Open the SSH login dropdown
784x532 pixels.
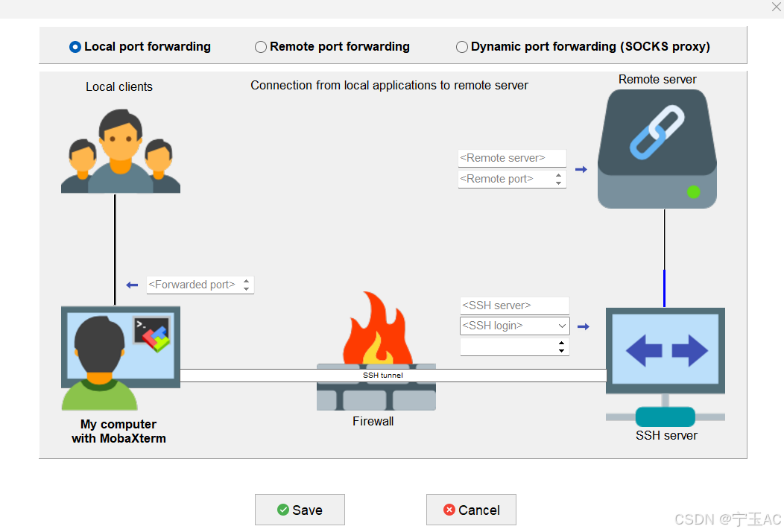click(x=562, y=326)
